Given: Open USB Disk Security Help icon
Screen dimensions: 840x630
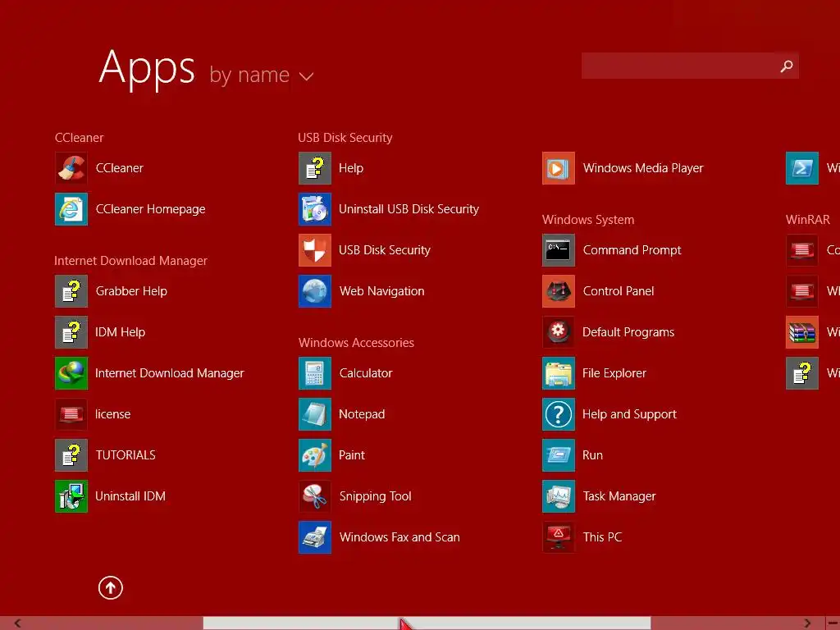Looking at the screenshot, I should pyautogui.click(x=315, y=168).
